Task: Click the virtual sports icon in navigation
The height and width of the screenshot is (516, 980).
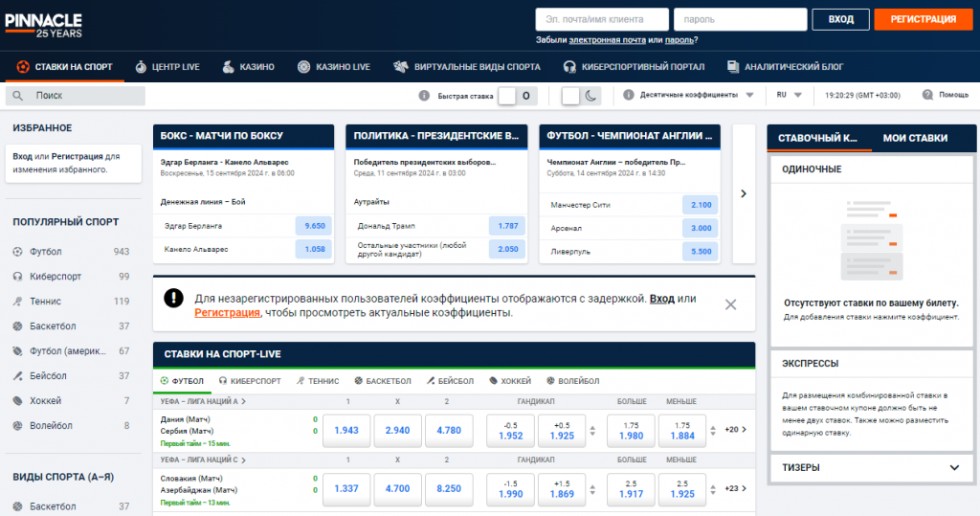Action: (x=401, y=66)
